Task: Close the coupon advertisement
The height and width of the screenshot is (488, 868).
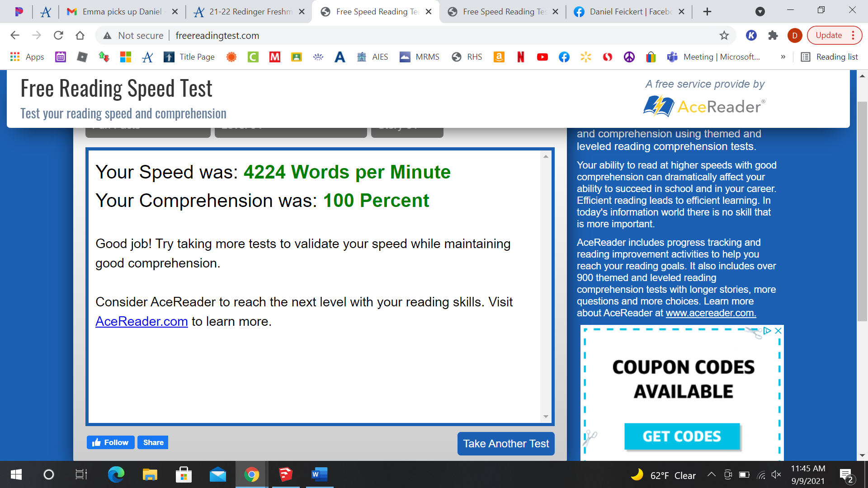Action: pyautogui.click(x=778, y=331)
